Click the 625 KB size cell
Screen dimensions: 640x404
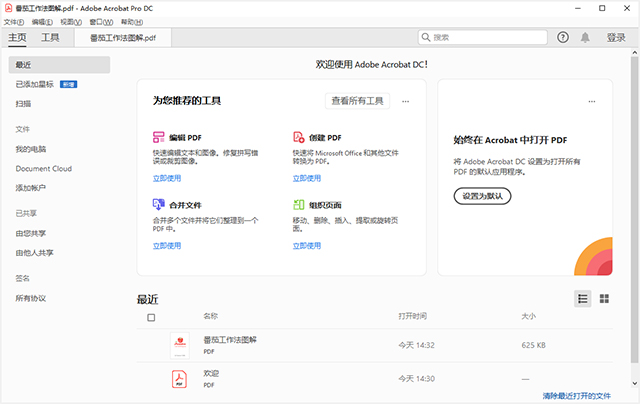click(x=533, y=345)
